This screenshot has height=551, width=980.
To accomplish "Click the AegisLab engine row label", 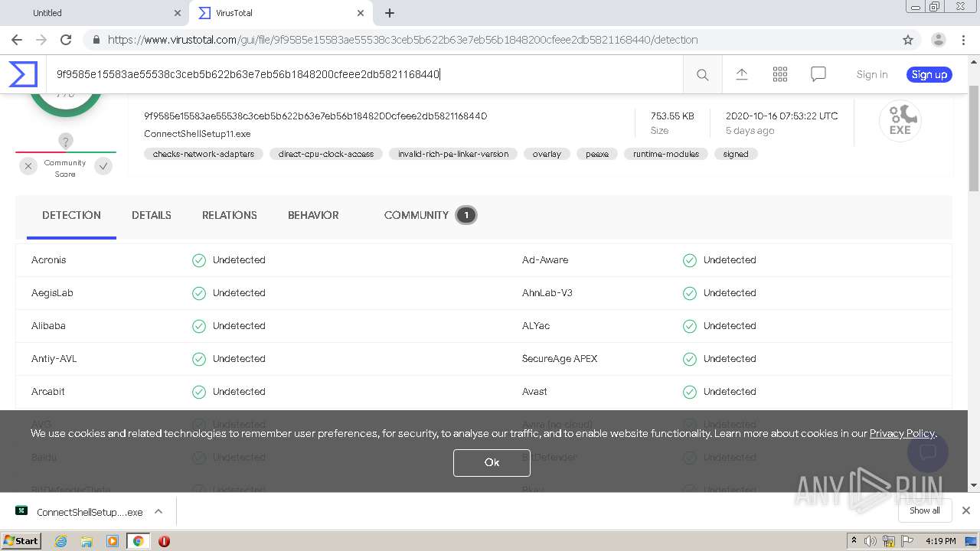I will point(52,293).
